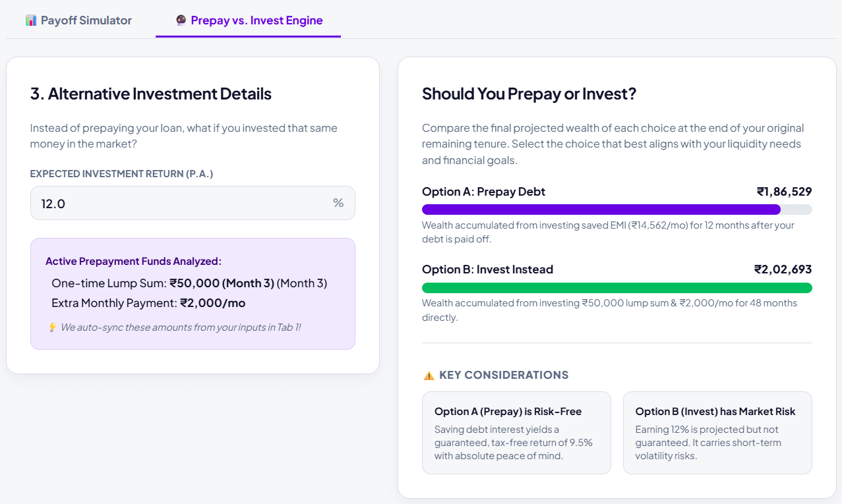
Task: Click the crystal ball icon on Prepay tab
Action: 181,20
